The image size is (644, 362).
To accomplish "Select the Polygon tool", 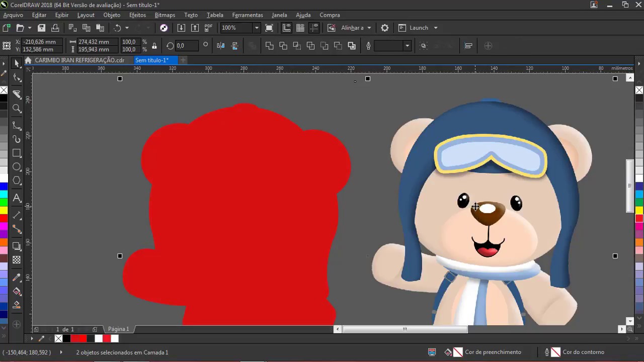I will (x=17, y=181).
